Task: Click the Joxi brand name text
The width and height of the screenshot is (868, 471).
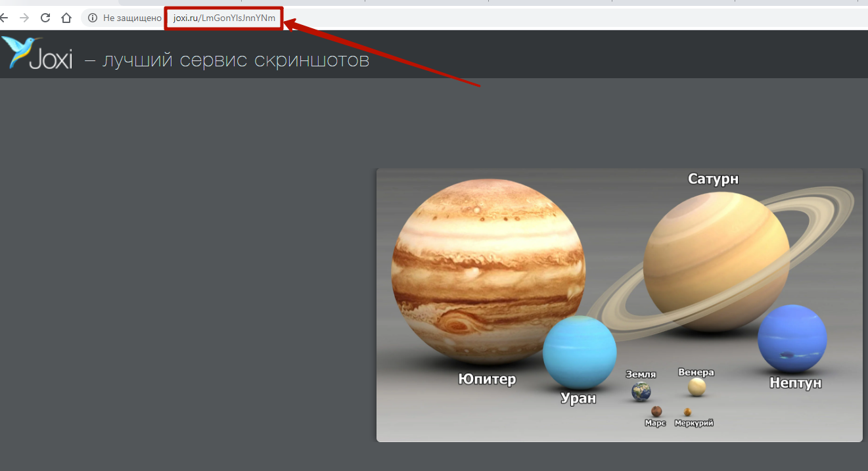Action: tap(50, 60)
